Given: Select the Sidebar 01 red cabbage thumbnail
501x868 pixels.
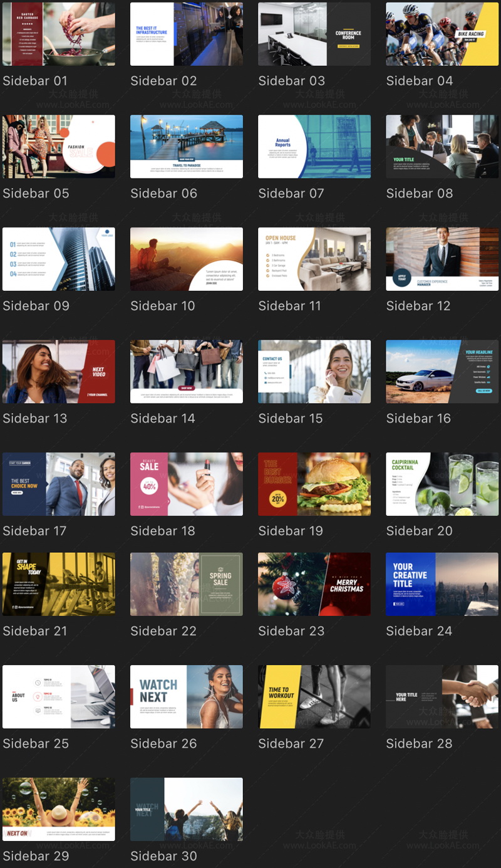Looking at the screenshot, I should click(59, 34).
